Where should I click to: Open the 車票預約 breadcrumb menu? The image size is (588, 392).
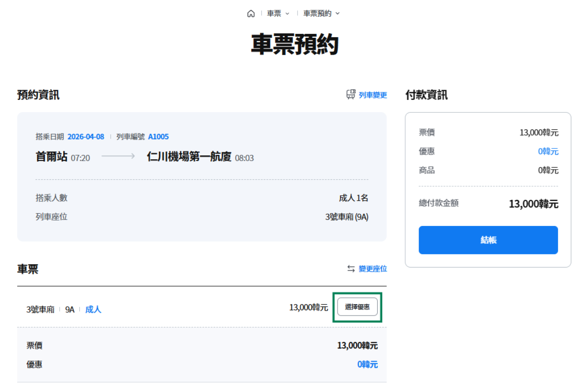coord(317,14)
